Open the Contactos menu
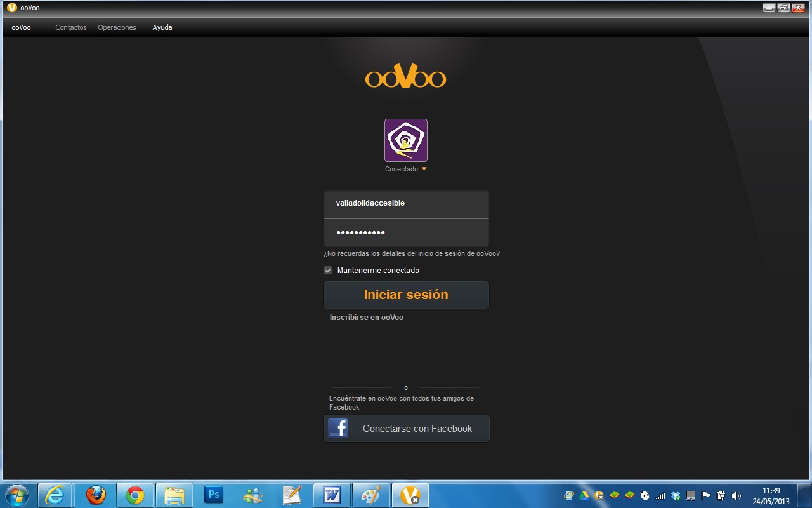This screenshot has height=508, width=812. click(70, 27)
